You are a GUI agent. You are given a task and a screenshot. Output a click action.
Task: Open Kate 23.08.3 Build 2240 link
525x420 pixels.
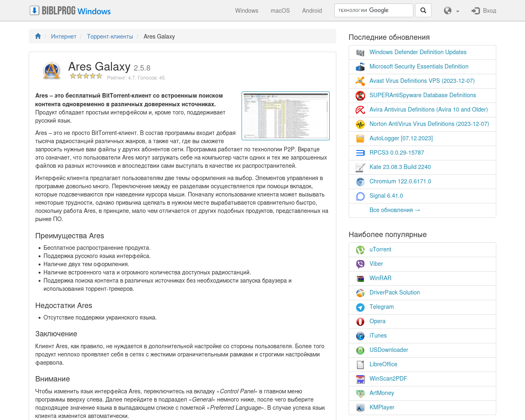(x=400, y=167)
